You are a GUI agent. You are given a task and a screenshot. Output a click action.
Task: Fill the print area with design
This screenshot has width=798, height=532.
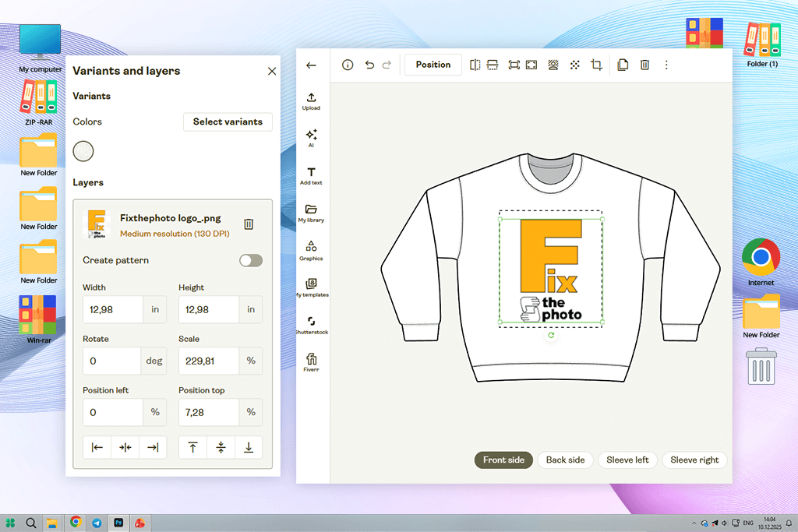point(531,65)
